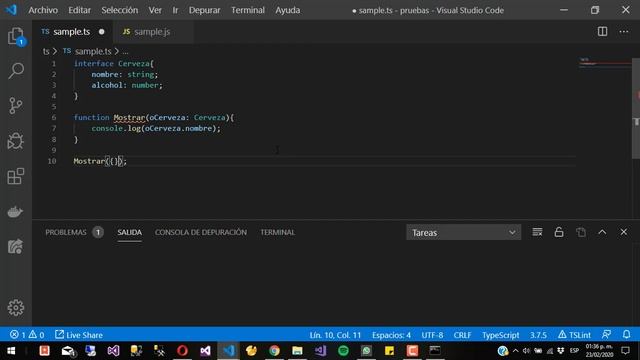
Task: Open the Ayuda menu
Action: (x=287, y=10)
